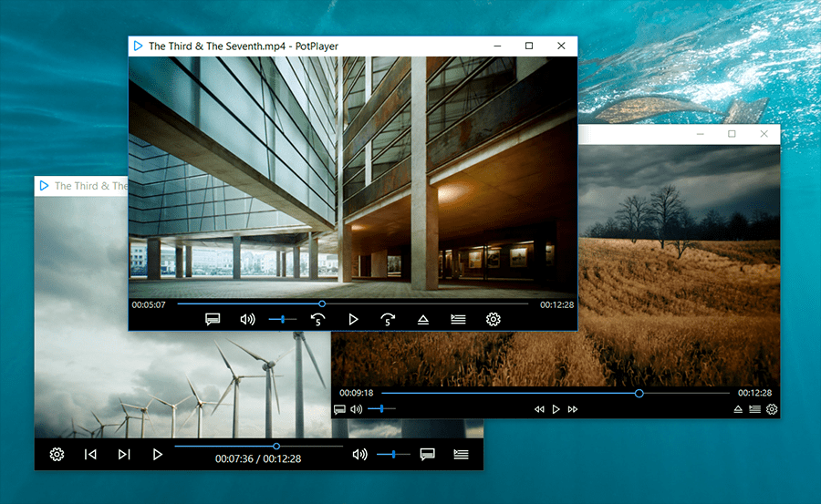The image size is (821, 504).
Task: Click PotPlayer logo in front window title bar
Action: 138,46
